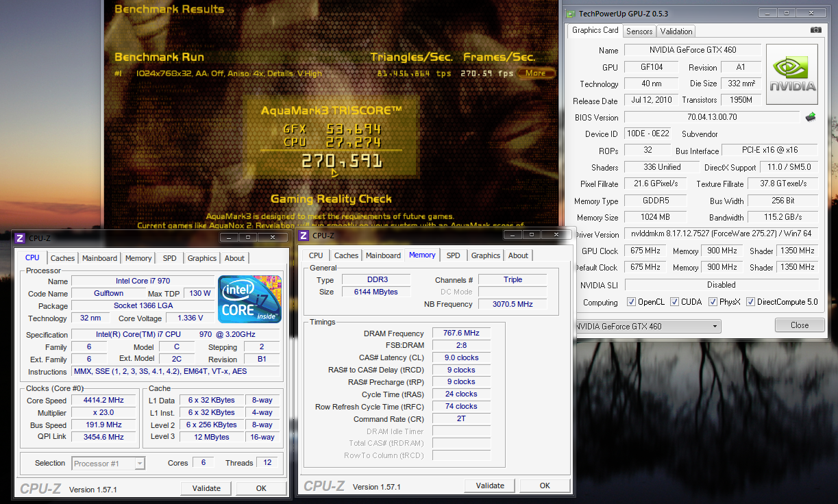Click the Channels # value Triple

513,279
